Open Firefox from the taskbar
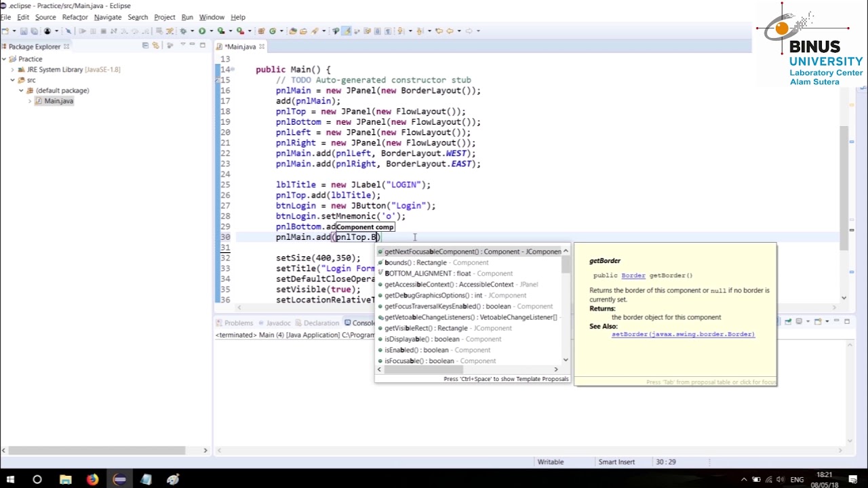 point(92,480)
